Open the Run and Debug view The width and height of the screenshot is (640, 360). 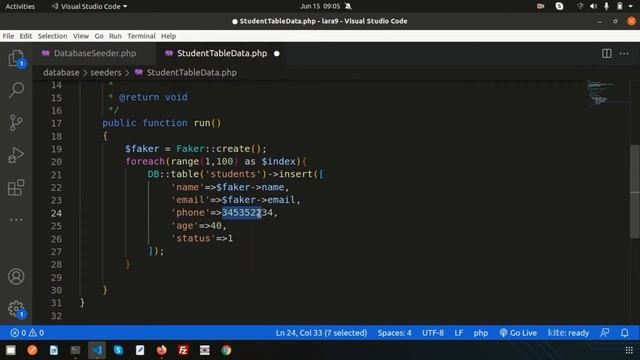pos(16,155)
